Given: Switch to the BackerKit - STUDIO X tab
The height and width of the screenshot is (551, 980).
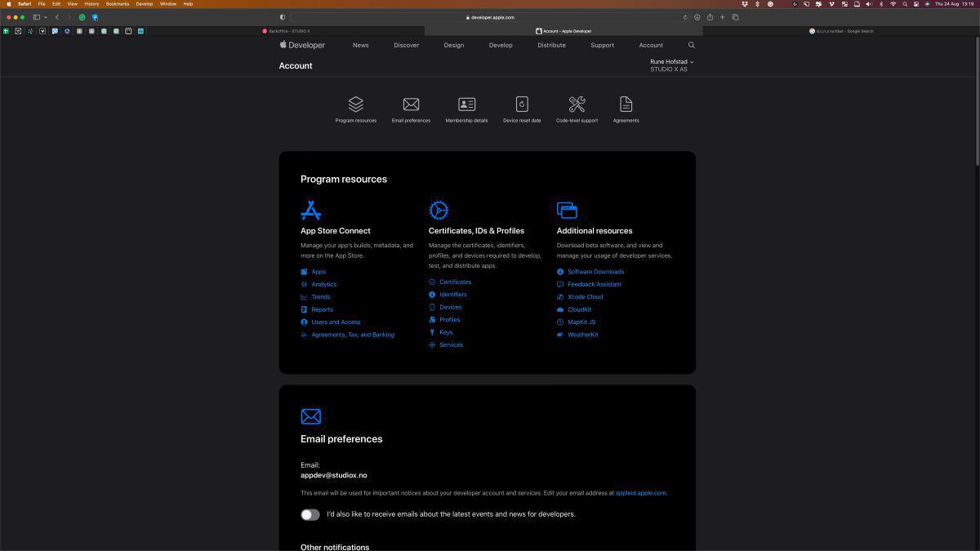Looking at the screenshot, I should pos(282,30).
